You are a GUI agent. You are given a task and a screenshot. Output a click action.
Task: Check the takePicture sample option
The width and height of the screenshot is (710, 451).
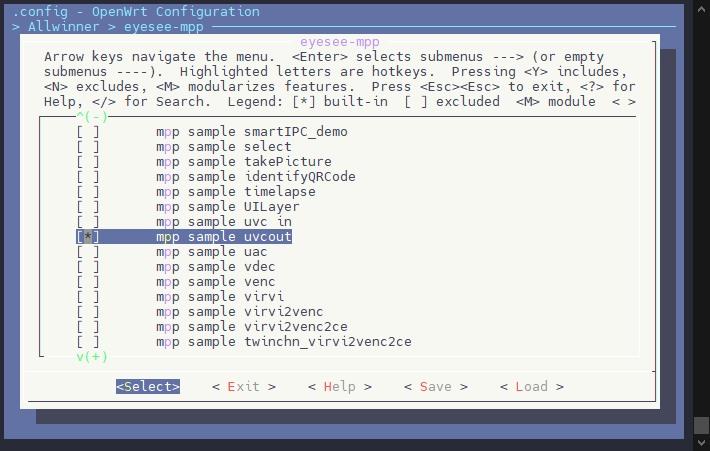88,162
